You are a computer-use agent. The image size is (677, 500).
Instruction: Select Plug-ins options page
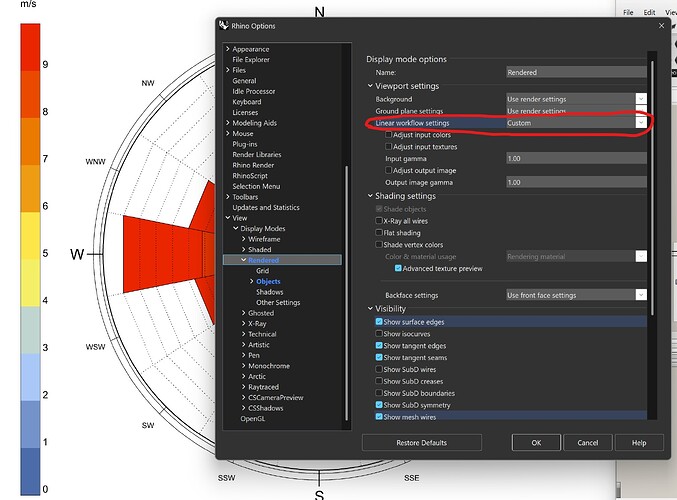[245, 144]
